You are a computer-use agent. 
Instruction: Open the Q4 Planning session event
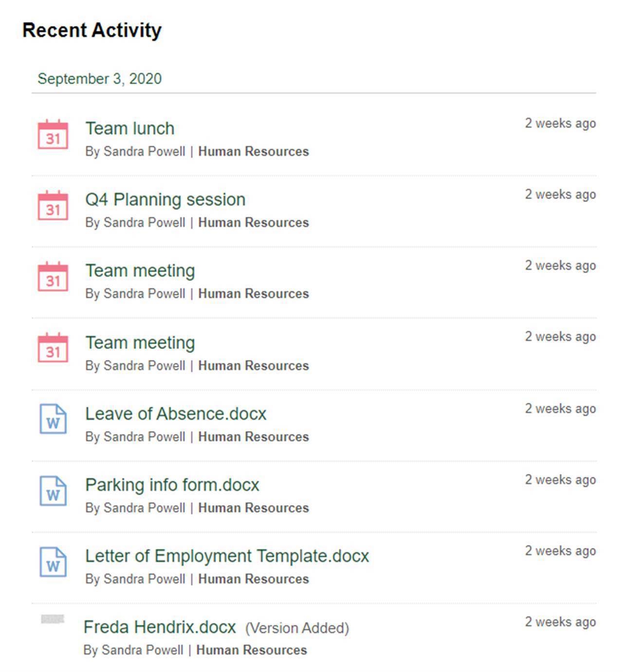pyautogui.click(x=165, y=200)
